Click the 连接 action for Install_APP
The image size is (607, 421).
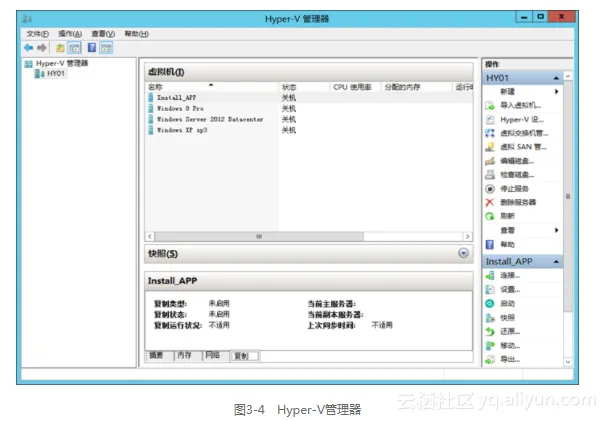tap(502, 276)
